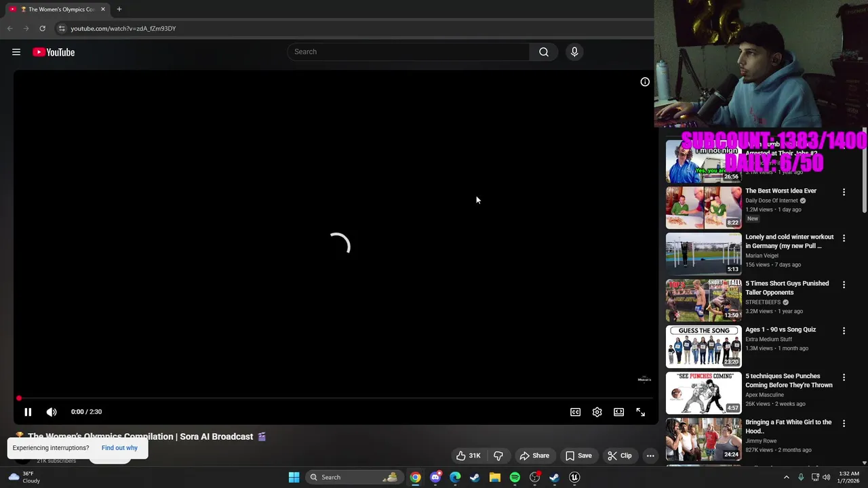Open the Lonely and cold winter workout thumbnail
This screenshot has width=868, height=488.
point(703,253)
